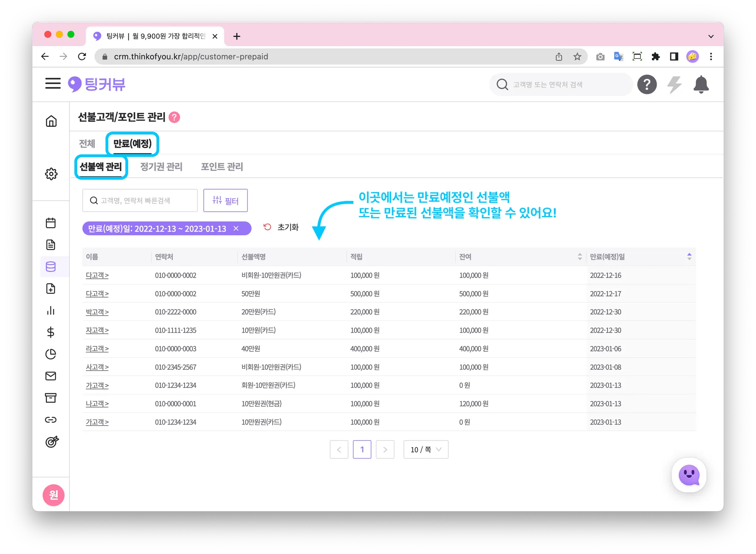This screenshot has width=756, height=554.
Task: Sort by 잔여 column arrows
Action: (580, 257)
